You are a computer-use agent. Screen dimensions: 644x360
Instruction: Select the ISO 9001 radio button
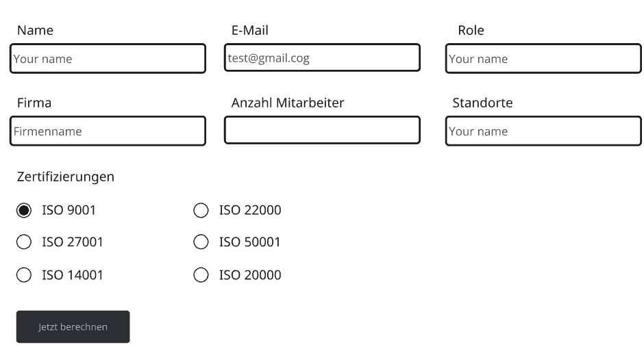(x=24, y=211)
